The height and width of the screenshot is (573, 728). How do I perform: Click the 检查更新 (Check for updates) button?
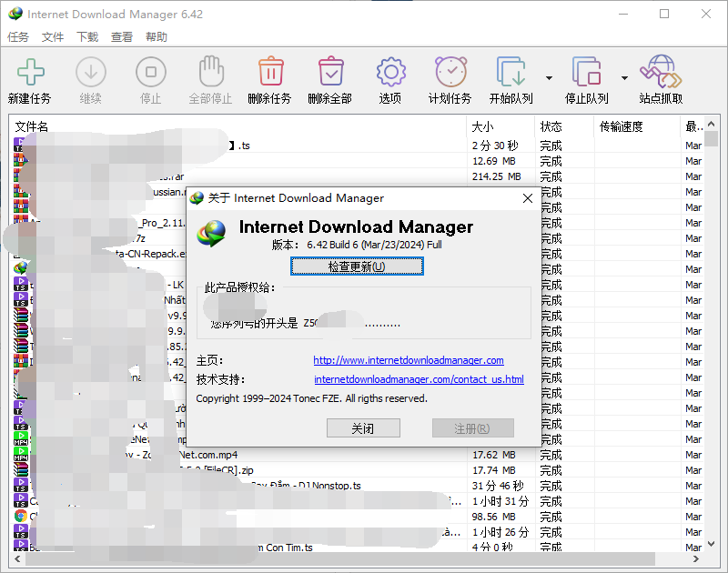click(357, 266)
